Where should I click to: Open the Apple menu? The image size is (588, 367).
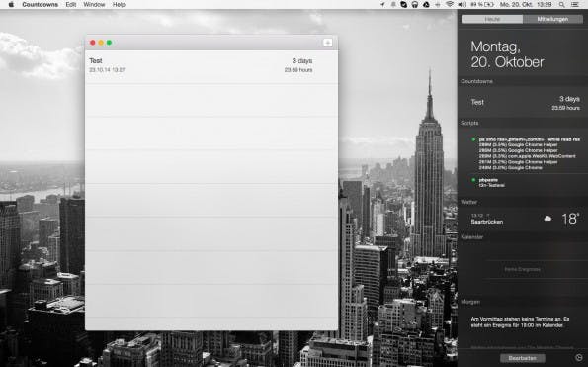(x=11, y=5)
